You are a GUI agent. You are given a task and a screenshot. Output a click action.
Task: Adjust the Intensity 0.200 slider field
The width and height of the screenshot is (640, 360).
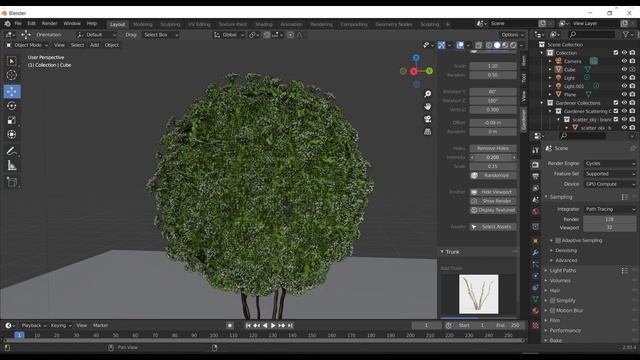point(493,157)
